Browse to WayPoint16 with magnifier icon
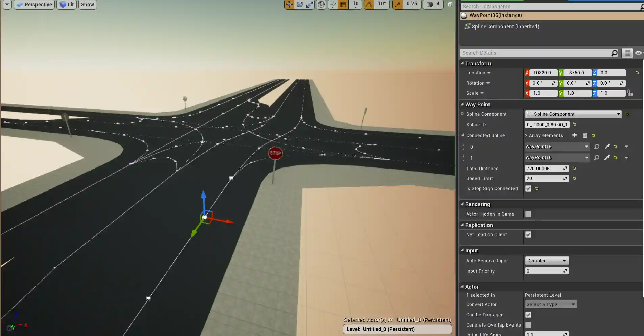Viewport: 644px width, 336px height. tap(597, 158)
